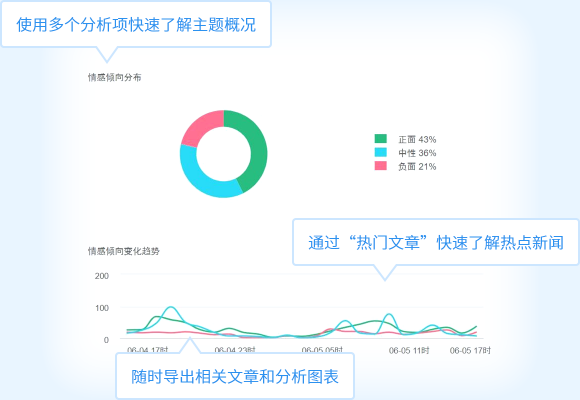Click the 使用多个分析项快速了解主题概况 tooltip
Image resolution: width=580 pixels, height=400 pixels.
[x=136, y=24]
